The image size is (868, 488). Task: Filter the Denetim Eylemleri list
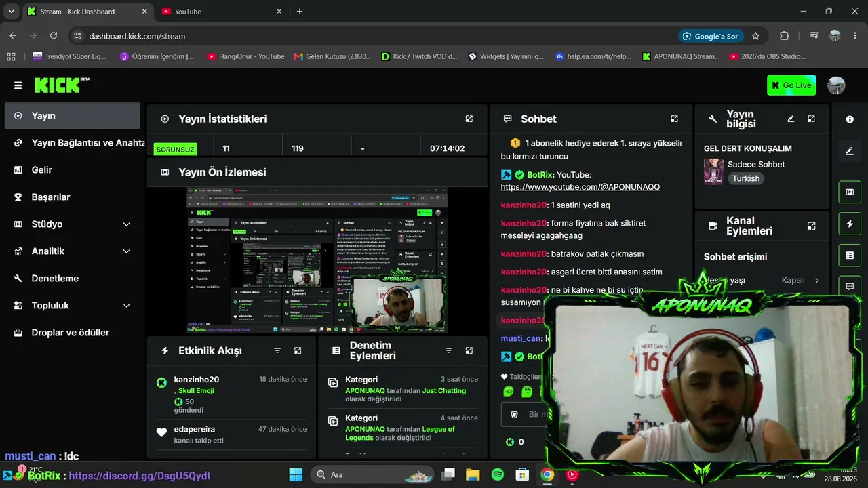coord(448,350)
